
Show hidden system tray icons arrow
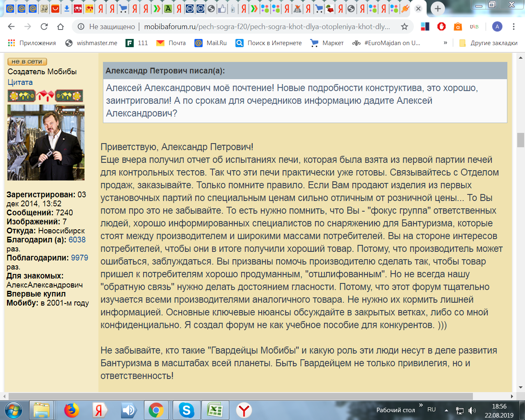click(x=446, y=410)
